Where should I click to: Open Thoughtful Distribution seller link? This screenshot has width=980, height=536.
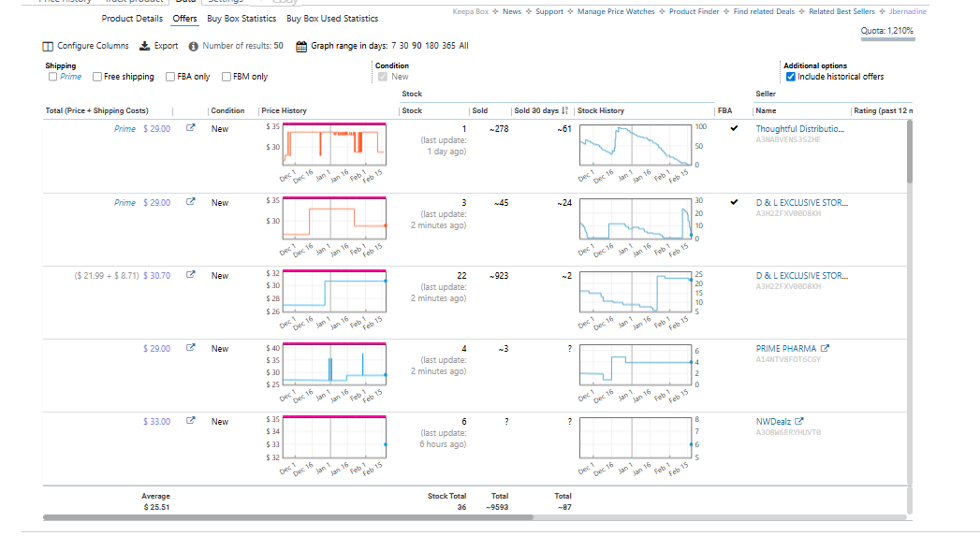pos(799,129)
